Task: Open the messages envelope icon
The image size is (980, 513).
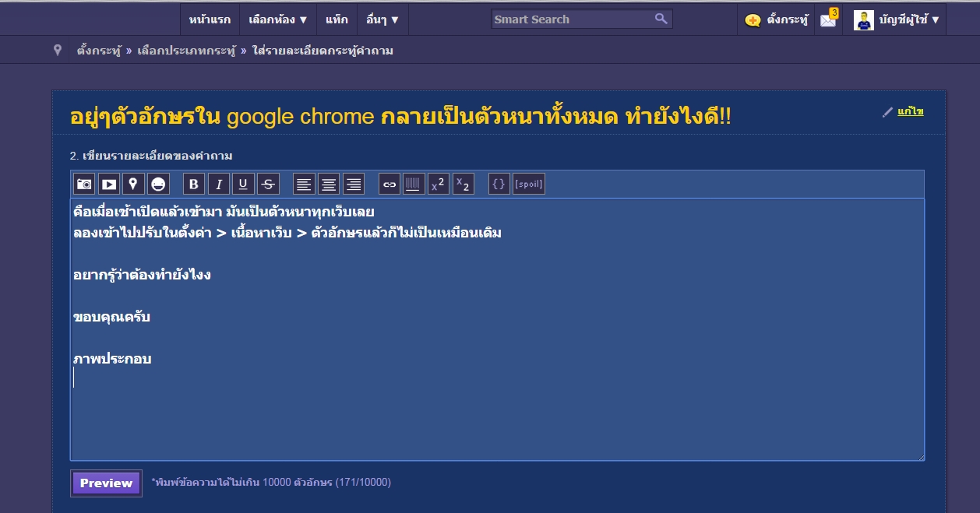Action: pos(828,19)
